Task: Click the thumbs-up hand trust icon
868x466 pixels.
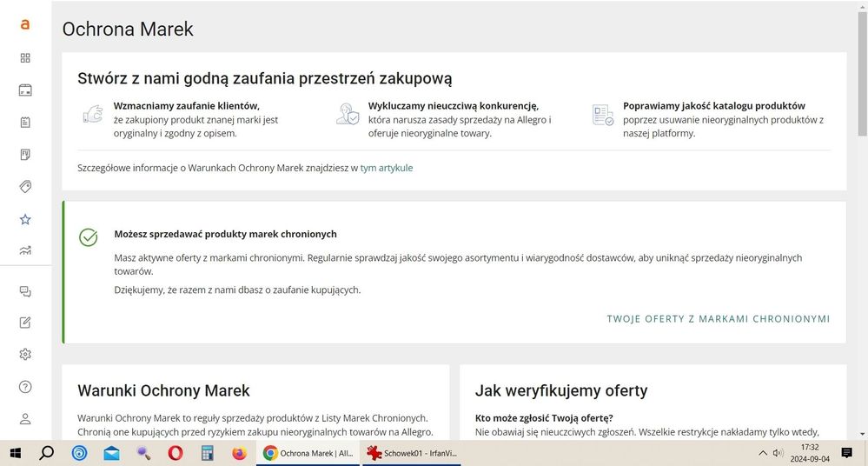Action: [93, 114]
